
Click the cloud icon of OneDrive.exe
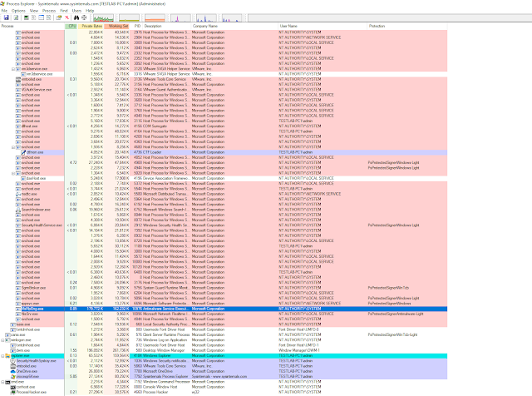click(13, 371)
